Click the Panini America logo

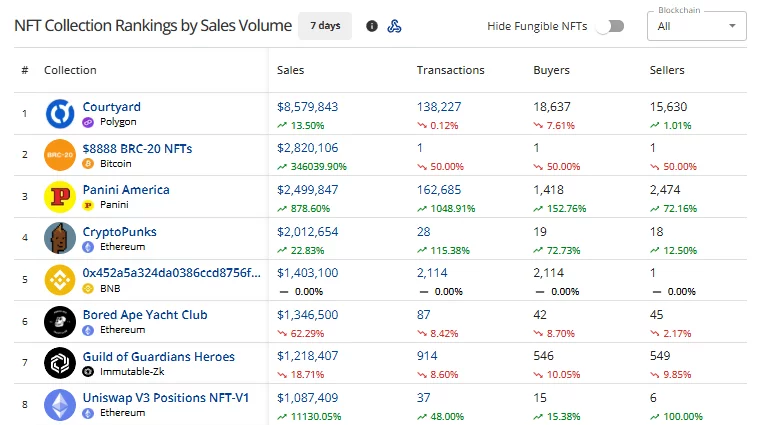point(60,197)
